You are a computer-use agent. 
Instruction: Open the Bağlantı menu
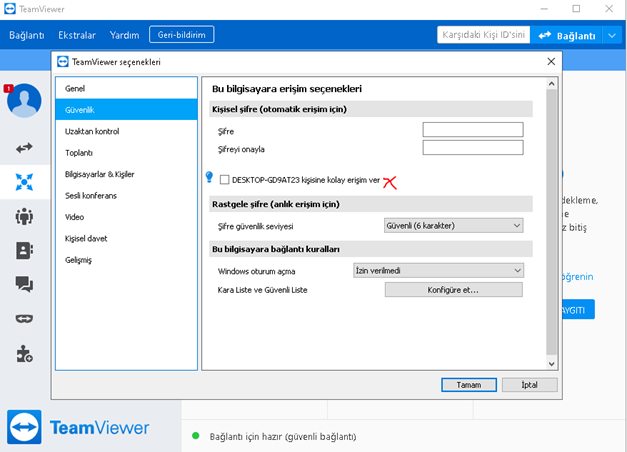pyautogui.click(x=26, y=35)
